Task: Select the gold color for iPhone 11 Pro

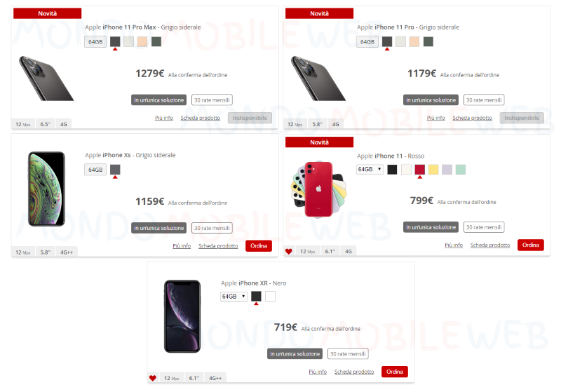Action: [414, 42]
